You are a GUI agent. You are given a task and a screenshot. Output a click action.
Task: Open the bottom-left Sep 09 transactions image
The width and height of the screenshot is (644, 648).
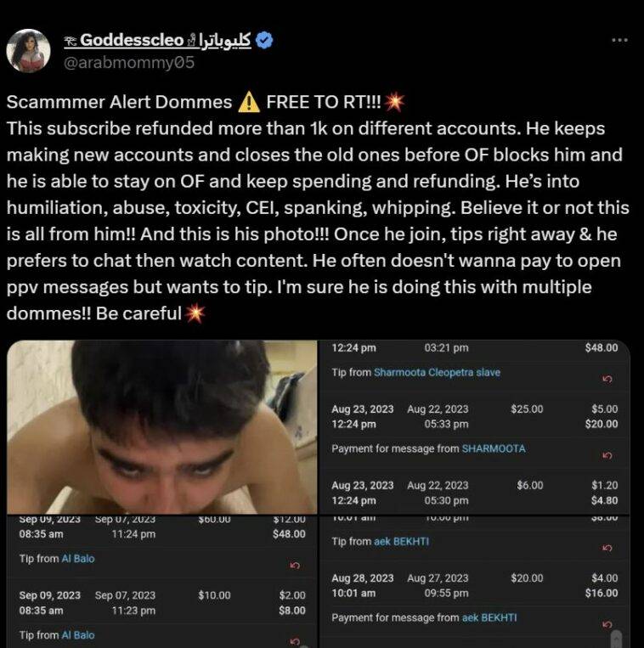point(161,582)
